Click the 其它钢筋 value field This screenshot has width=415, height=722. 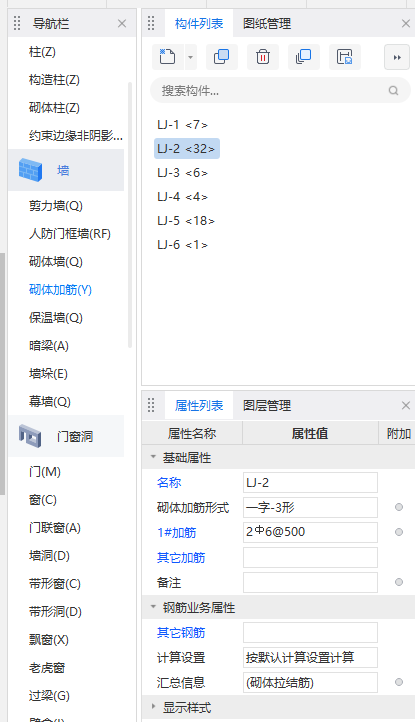310,633
